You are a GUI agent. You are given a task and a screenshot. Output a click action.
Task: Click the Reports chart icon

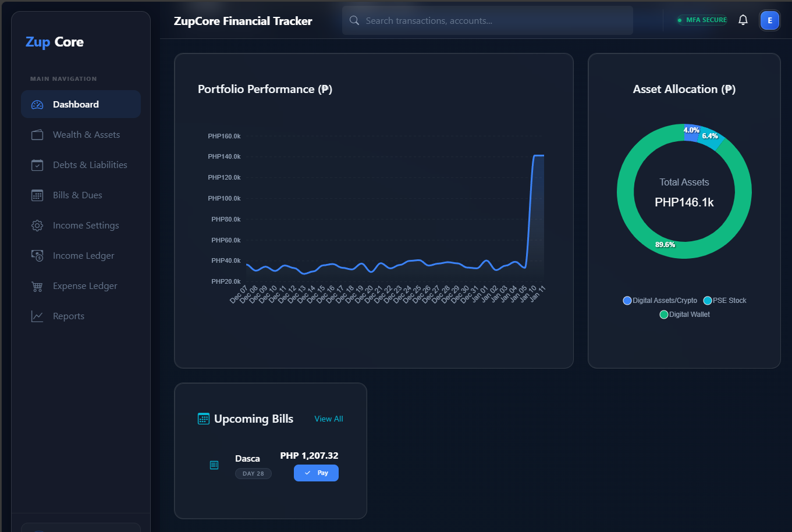tap(37, 316)
